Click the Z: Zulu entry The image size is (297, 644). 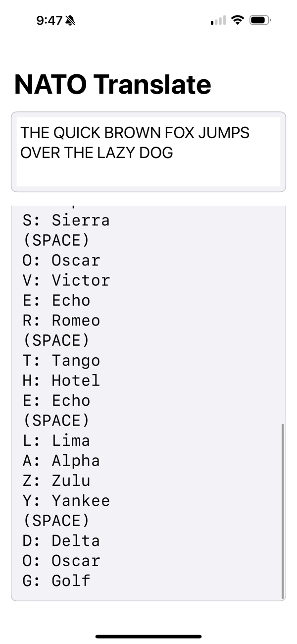[54, 480]
